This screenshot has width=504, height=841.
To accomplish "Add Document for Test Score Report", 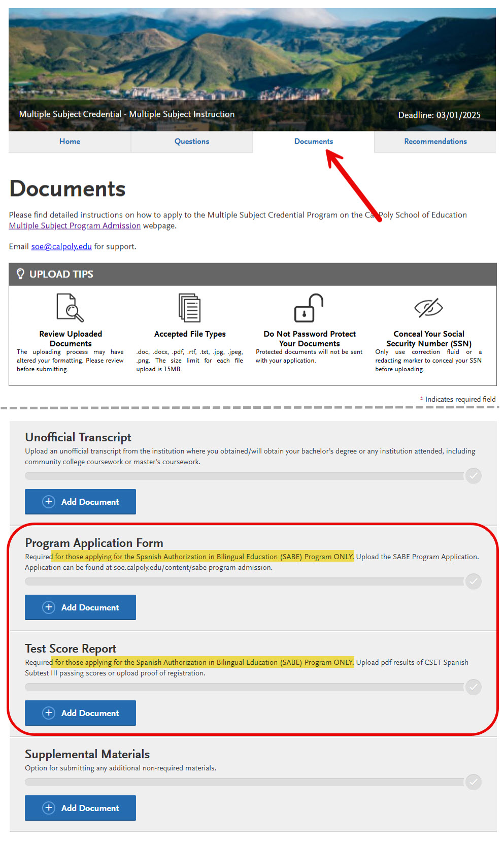I will point(80,713).
